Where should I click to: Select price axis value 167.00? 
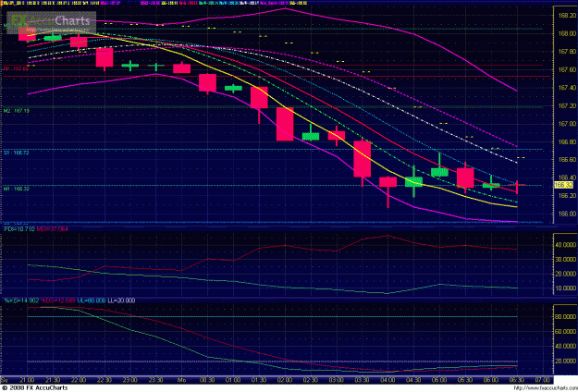pyautogui.click(x=567, y=124)
